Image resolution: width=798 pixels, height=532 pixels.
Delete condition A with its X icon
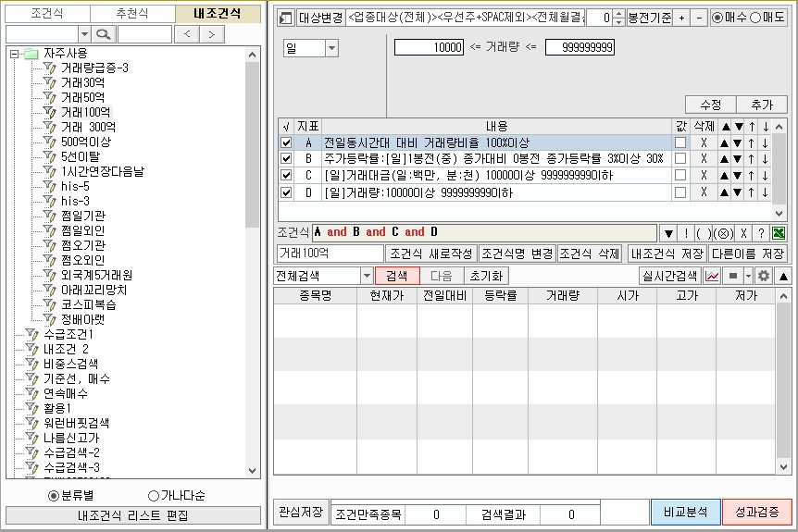coord(704,142)
